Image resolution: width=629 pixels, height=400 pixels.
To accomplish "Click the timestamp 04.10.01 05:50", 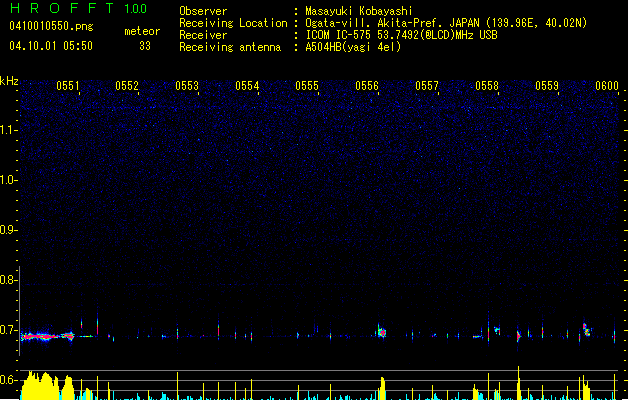I will pyautogui.click(x=51, y=46).
